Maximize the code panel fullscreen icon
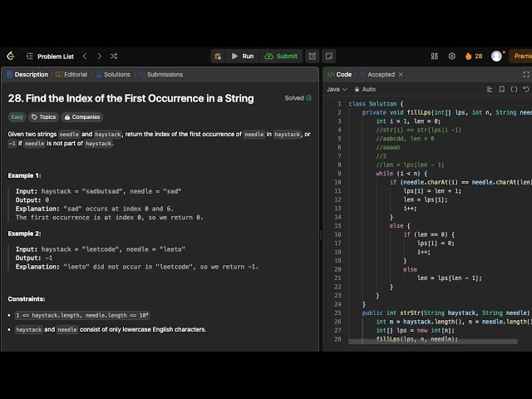 pyautogui.click(x=526, y=75)
